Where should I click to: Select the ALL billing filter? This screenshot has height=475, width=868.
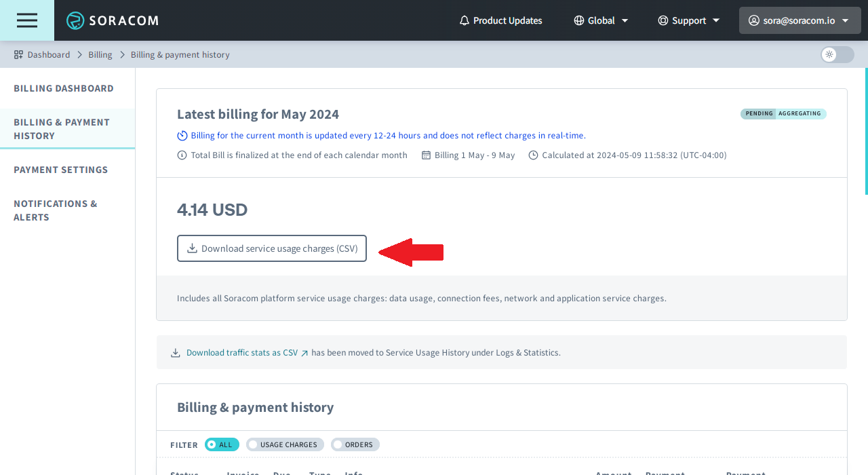point(222,444)
